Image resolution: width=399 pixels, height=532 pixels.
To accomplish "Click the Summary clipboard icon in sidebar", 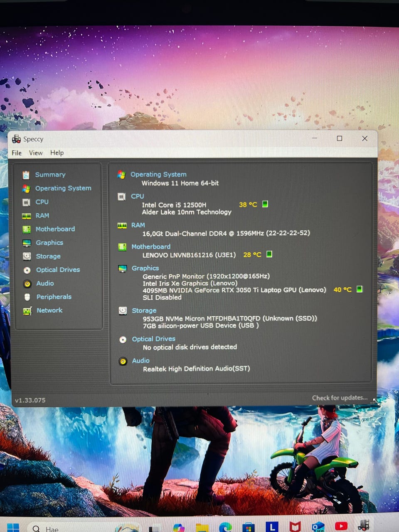I will (26, 175).
